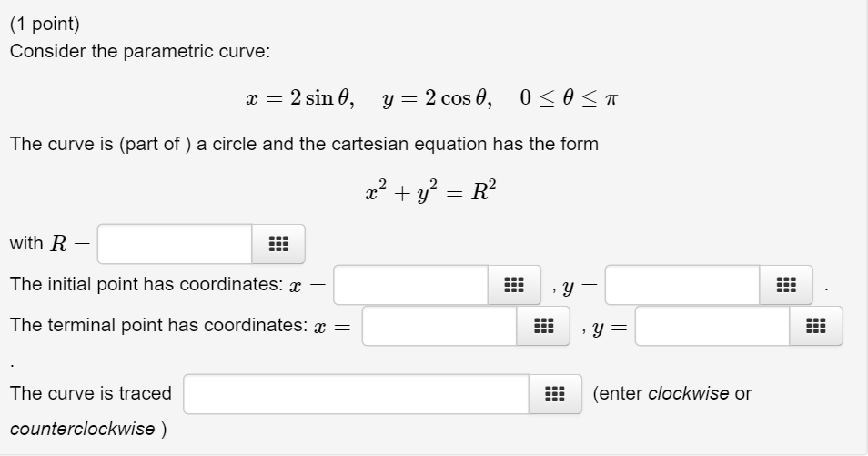Focus the initial point x input box
Image resolution: width=868 pixels, height=456 pixels.
[x=411, y=285]
